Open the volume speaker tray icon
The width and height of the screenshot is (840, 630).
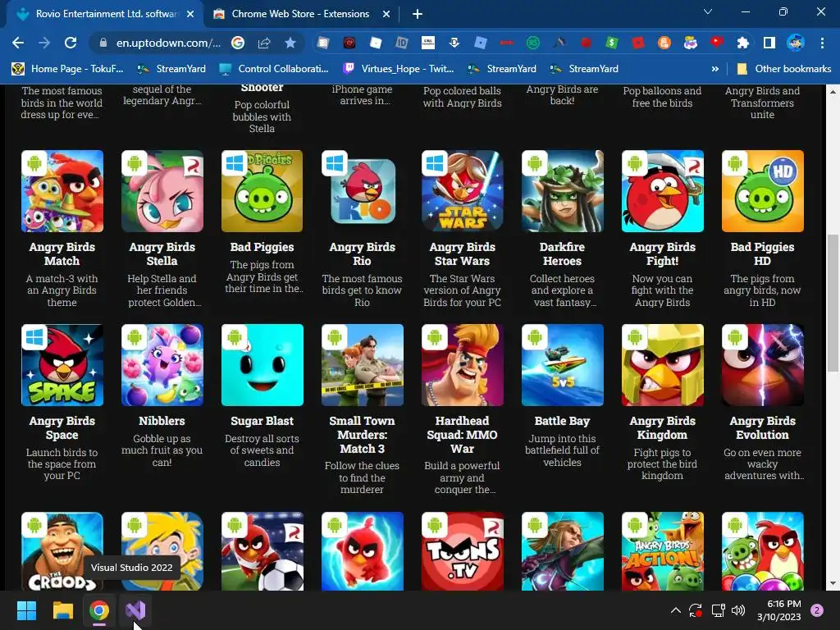click(738, 610)
